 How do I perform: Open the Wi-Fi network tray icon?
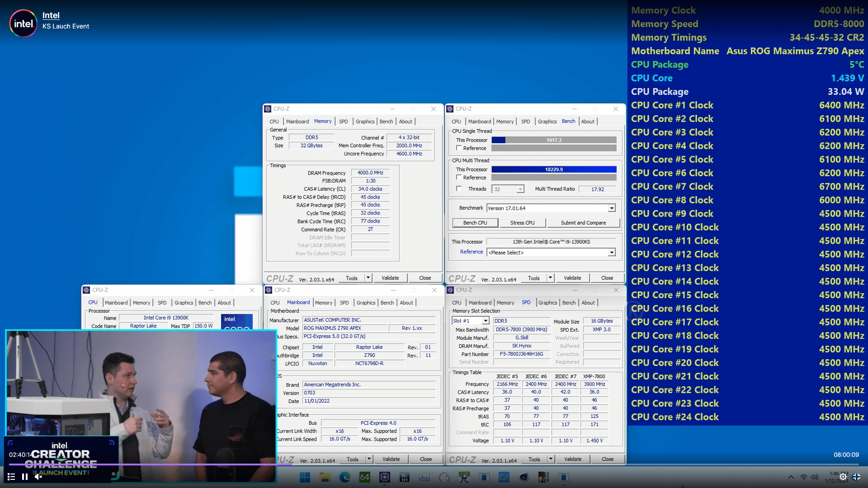click(803, 477)
